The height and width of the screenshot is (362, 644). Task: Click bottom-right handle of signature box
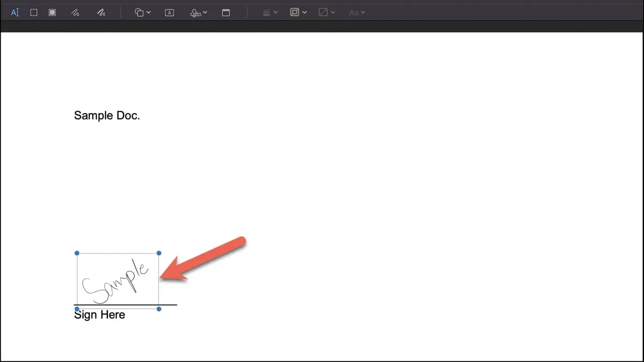pyautogui.click(x=159, y=309)
